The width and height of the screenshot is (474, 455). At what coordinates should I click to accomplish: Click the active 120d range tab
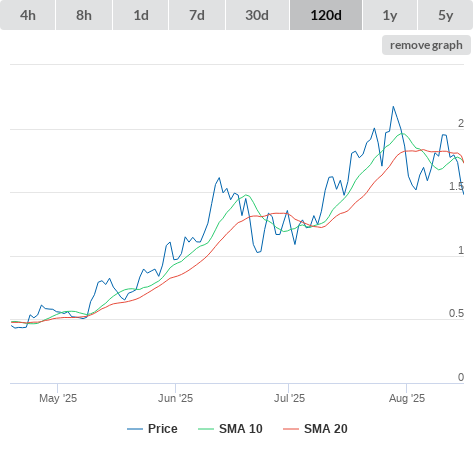click(x=326, y=15)
